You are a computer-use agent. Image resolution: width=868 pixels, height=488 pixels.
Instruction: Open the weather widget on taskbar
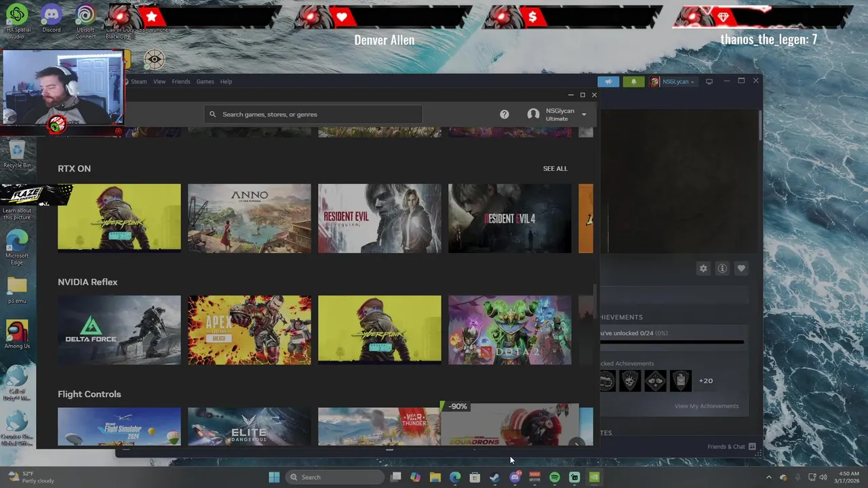[31, 477]
